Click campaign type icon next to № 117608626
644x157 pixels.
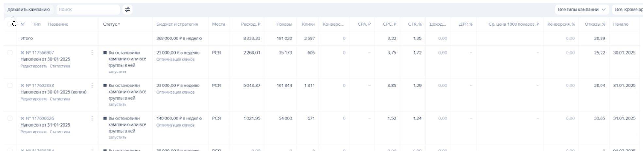coord(22,118)
